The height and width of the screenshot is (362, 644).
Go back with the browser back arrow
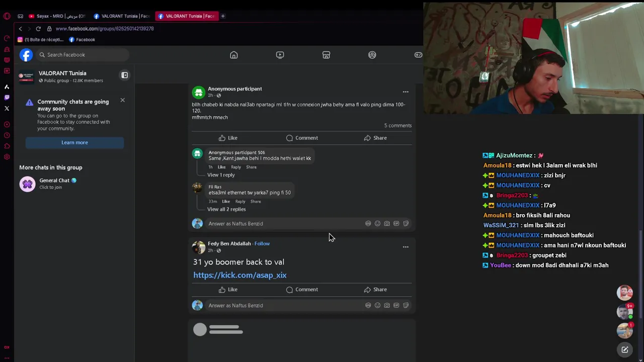(20, 29)
